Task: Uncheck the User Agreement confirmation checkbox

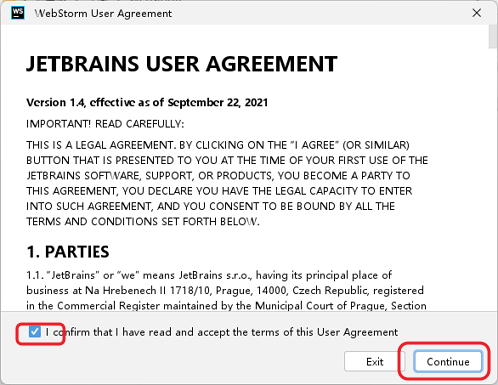Action: pos(34,332)
